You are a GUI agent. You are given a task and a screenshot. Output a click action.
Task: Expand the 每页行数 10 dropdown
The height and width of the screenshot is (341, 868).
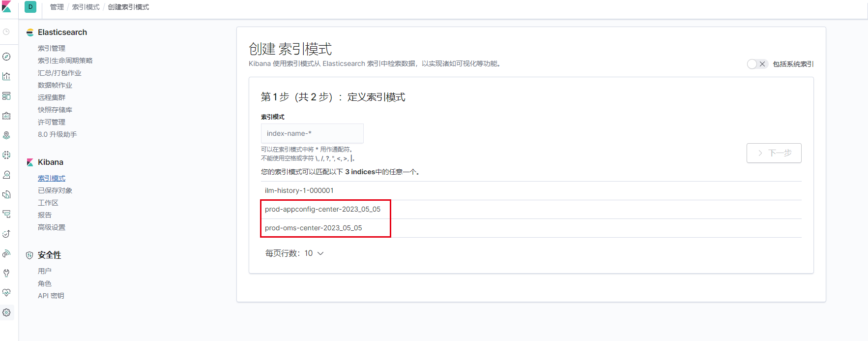tap(294, 253)
